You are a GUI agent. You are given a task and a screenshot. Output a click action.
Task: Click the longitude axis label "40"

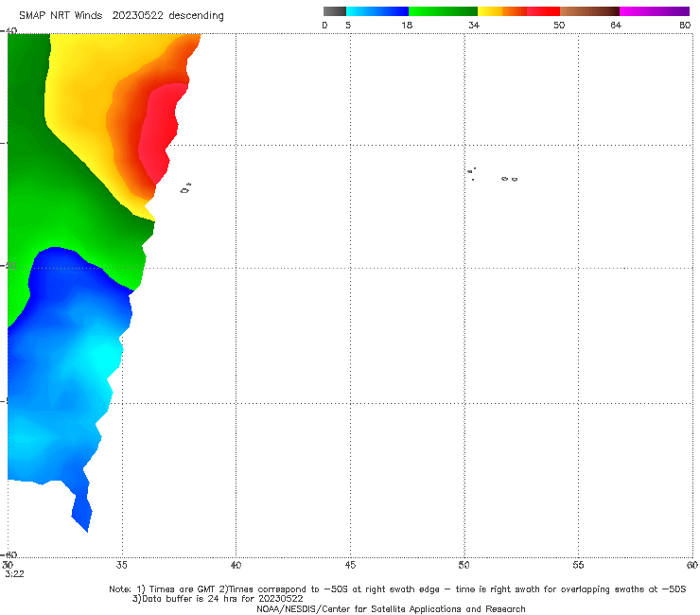[x=236, y=565]
